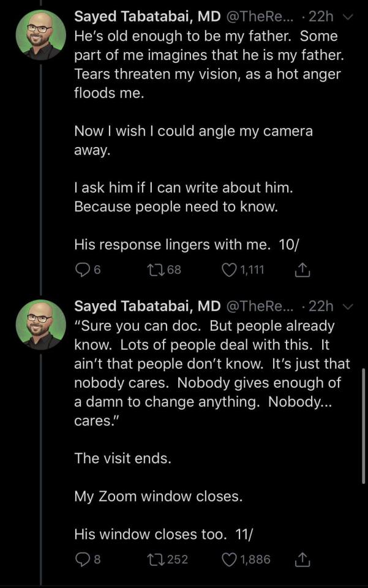Share the 10/ tweet
The width and height of the screenshot is (368, 588).
tap(303, 270)
